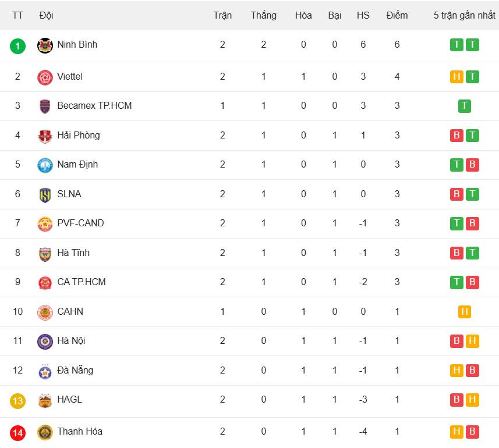
Task: Click the Viettel club logo
Action: coord(45,77)
